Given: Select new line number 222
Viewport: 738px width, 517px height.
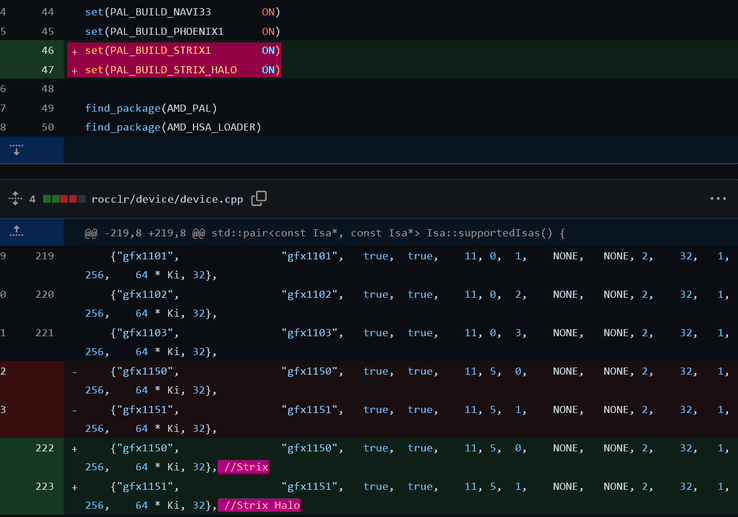Looking at the screenshot, I should pyautogui.click(x=44, y=448).
